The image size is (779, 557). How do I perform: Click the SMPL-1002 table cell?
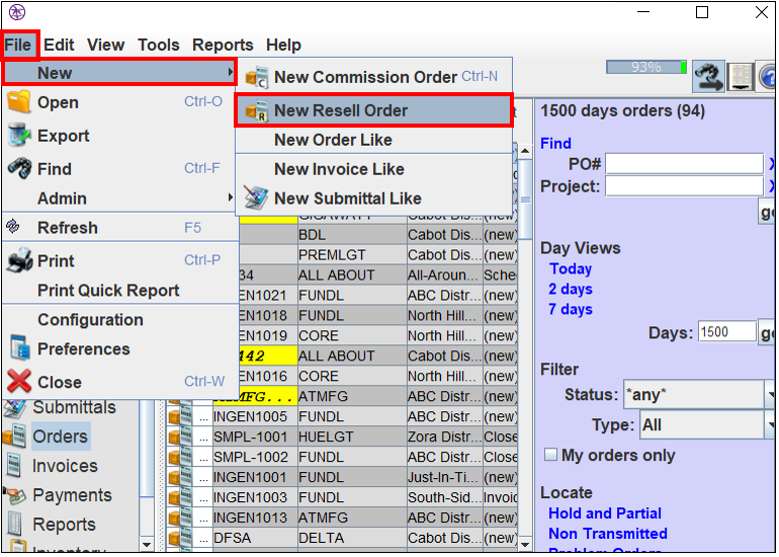[255, 457]
